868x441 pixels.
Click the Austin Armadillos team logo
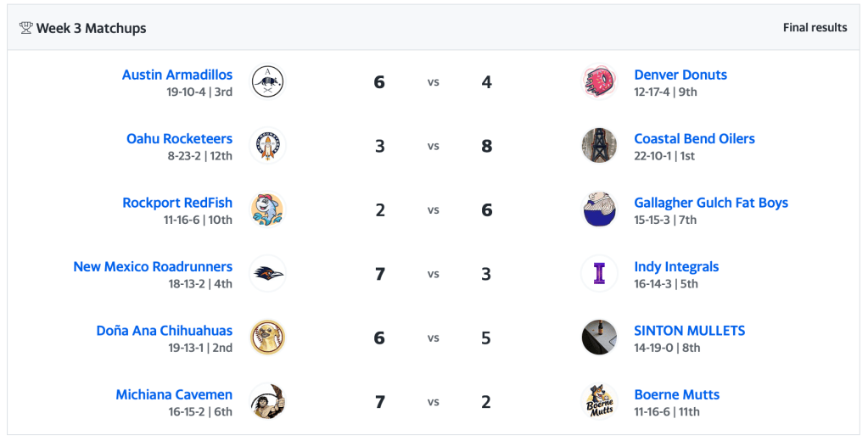267,82
